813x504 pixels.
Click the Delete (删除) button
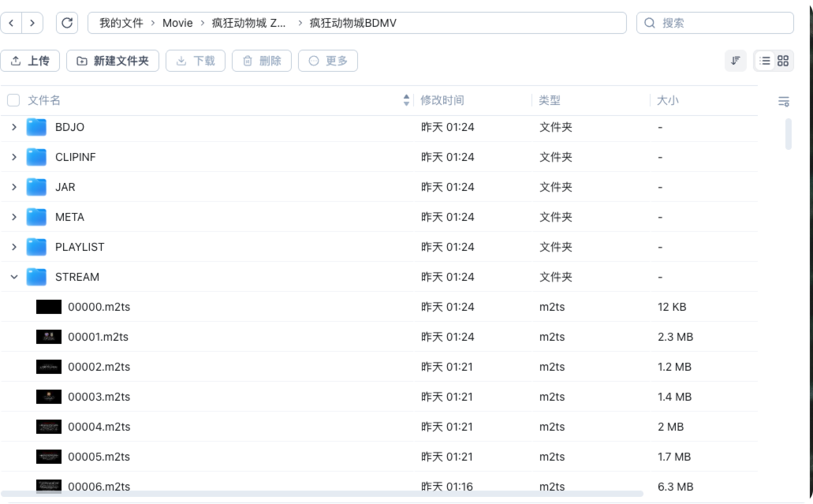pyautogui.click(x=261, y=61)
